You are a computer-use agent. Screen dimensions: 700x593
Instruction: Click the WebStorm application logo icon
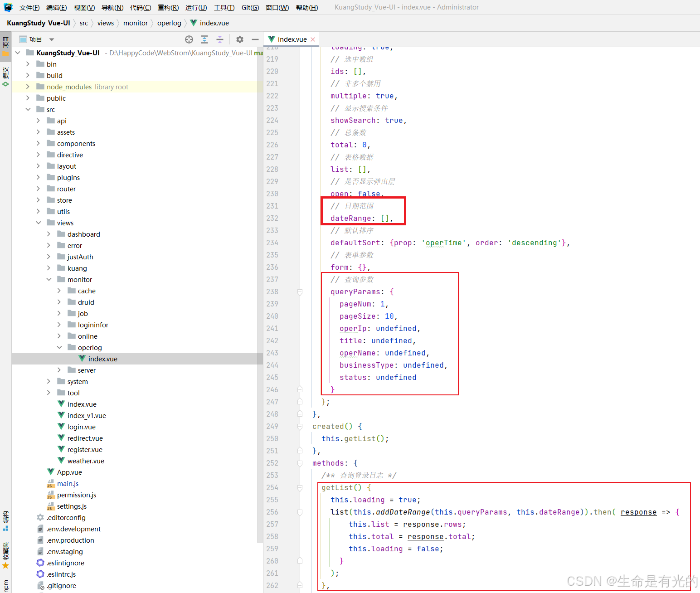point(8,7)
